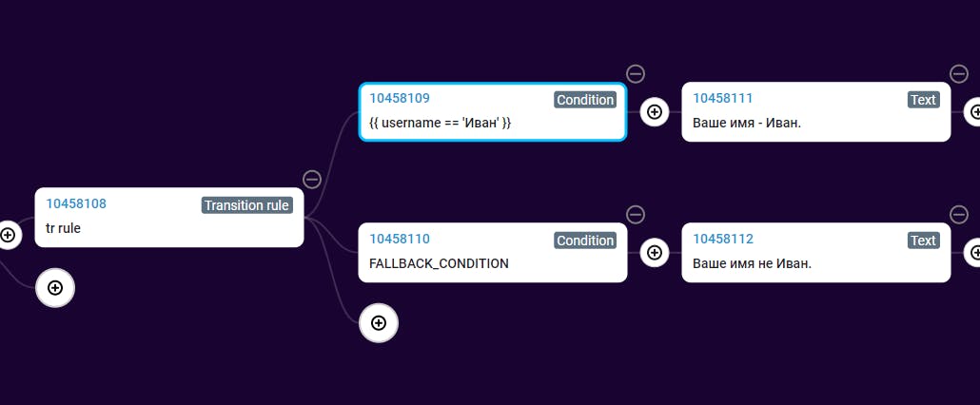Collapse the branch after FALLBACK_CONDITION node
This screenshot has height=405, width=980.
(x=636, y=215)
